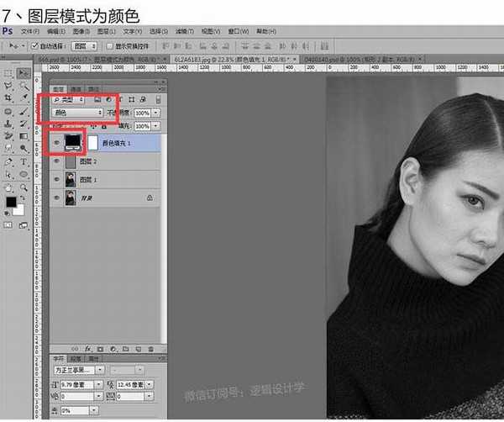Select the Move tool

(x=23, y=73)
